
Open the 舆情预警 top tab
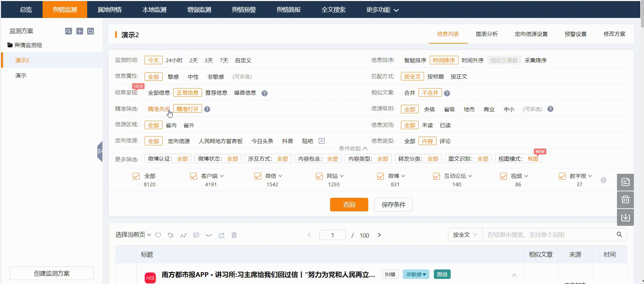[x=244, y=9]
